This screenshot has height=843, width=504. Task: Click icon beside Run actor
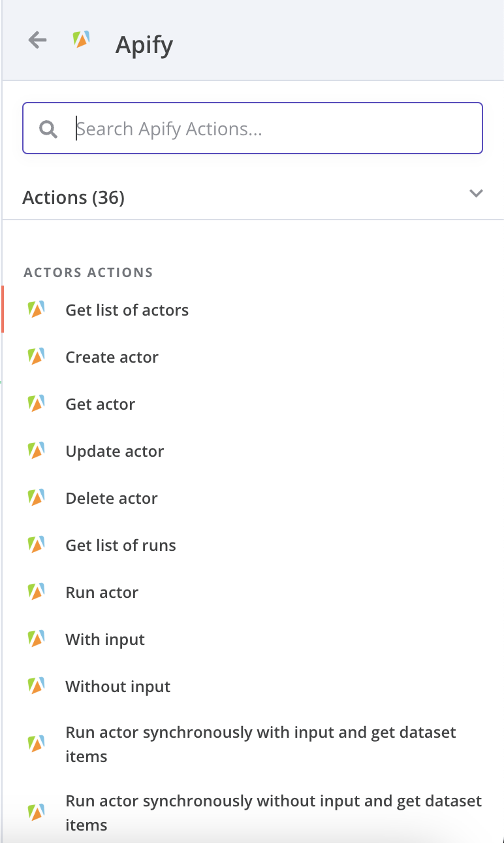(36, 592)
